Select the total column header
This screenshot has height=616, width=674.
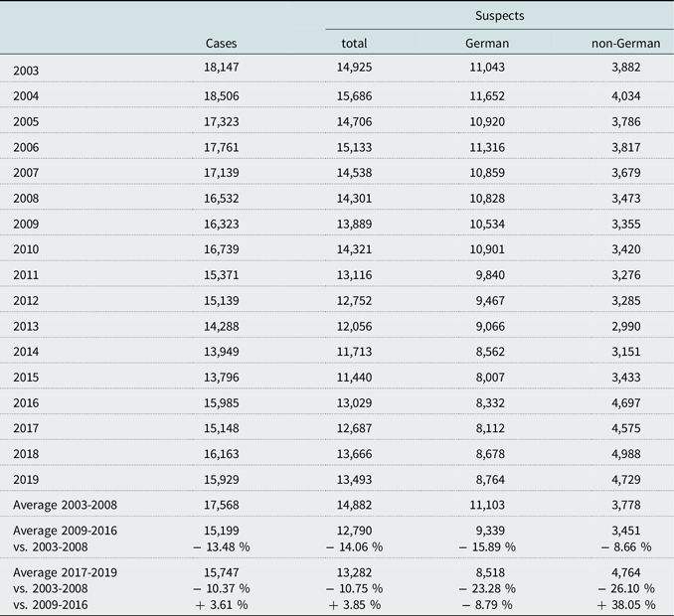(x=354, y=44)
